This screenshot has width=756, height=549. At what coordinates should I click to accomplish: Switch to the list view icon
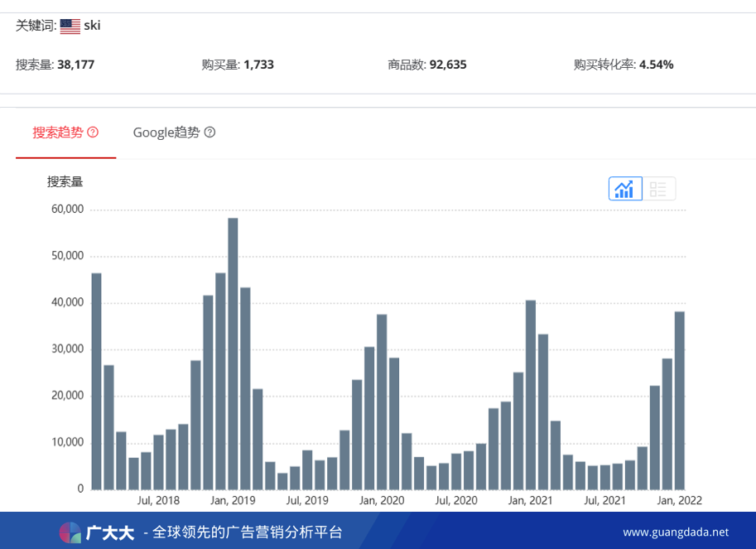click(x=658, y=189)
